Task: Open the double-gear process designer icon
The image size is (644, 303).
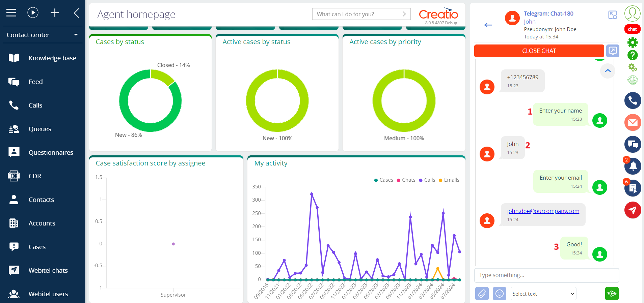Action: [633, 67]
